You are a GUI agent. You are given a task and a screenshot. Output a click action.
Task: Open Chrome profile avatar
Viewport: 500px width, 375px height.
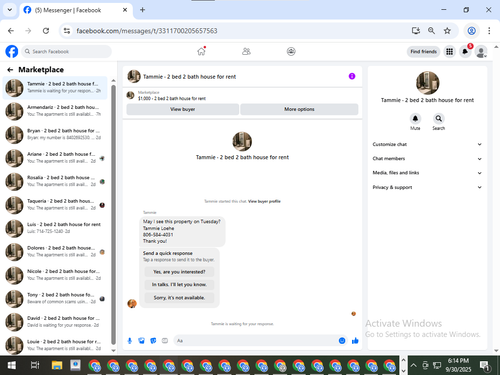point(471,31)
